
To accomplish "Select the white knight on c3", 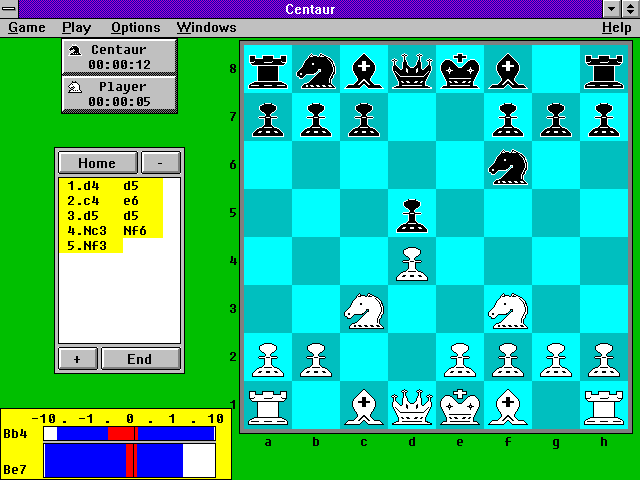I will [364, 310].
